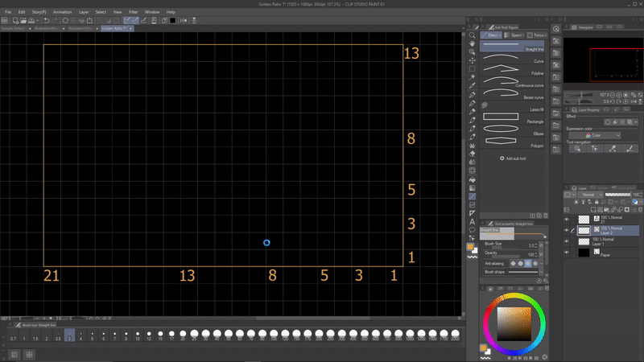The image size is (644, 362).
Task: Click the single-view layout icon at bottom left
Action: [x=14, y=354]
